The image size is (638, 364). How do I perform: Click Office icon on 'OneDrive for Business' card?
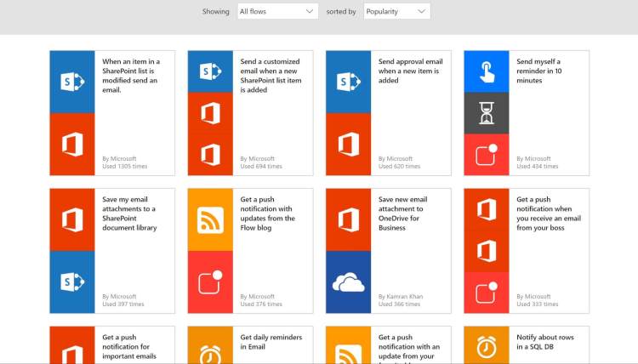point(348,219)
